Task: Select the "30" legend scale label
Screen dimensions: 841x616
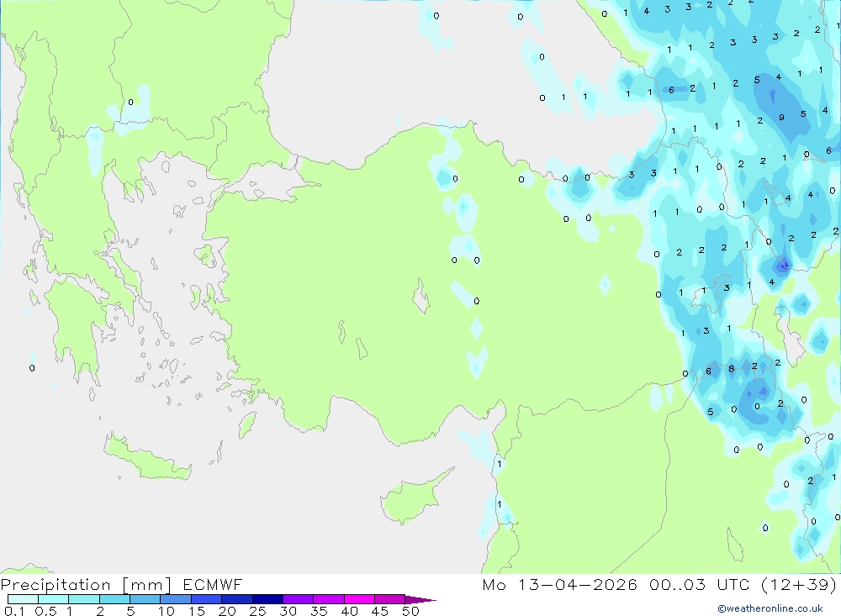Action: tap(288, 611)
